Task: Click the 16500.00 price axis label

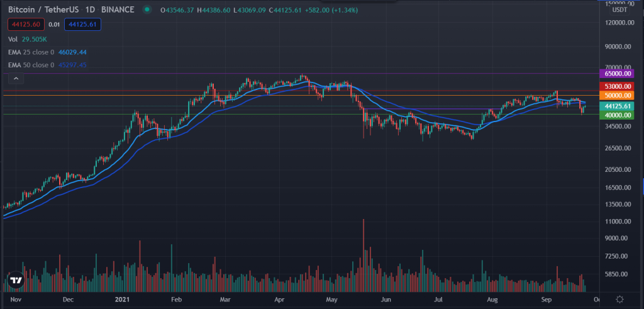Action: (x=618, y=188)
